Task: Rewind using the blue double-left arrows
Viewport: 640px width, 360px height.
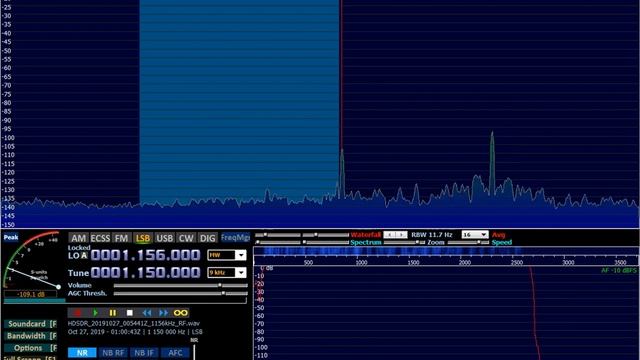Action: point(147,313)
